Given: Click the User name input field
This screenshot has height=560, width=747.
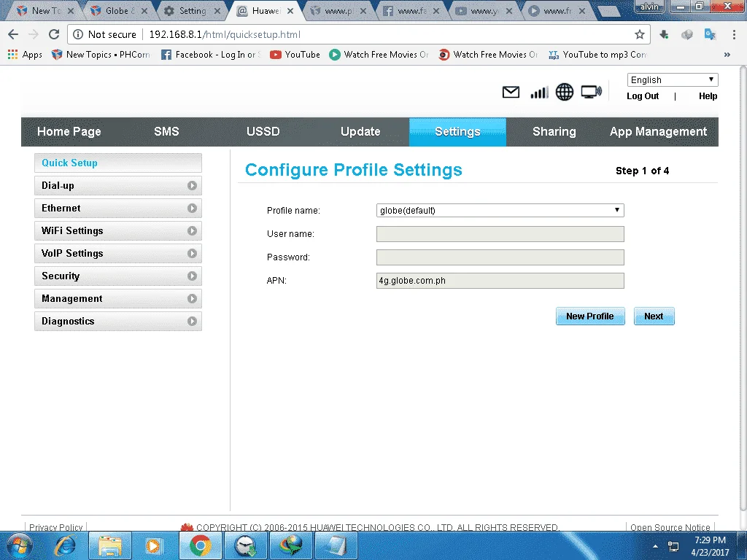Looking at the screenshot, I should pyautogui.click(x=500, y=234).
